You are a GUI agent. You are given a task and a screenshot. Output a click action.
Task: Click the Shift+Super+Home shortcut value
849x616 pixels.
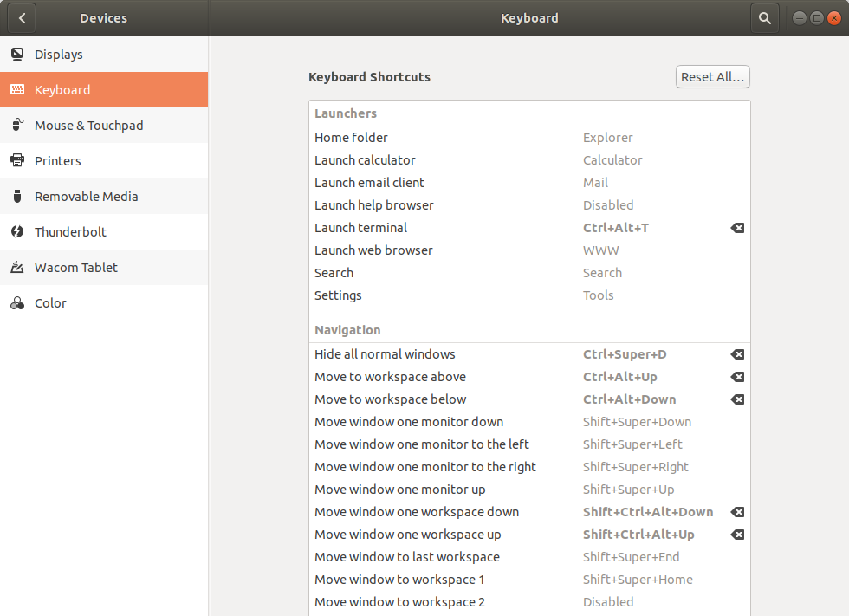(638, 580)
